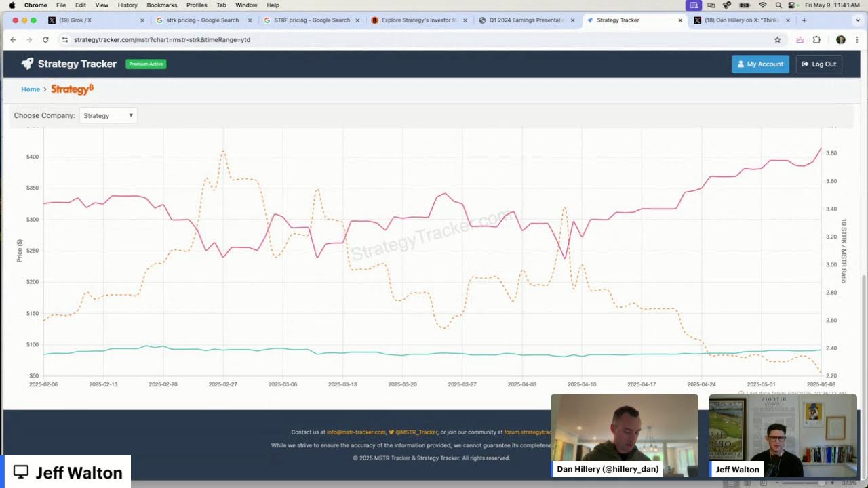The width and height of the screenshot is (868, 488).
Task: Open the Window menu
Action: (246, 5)
